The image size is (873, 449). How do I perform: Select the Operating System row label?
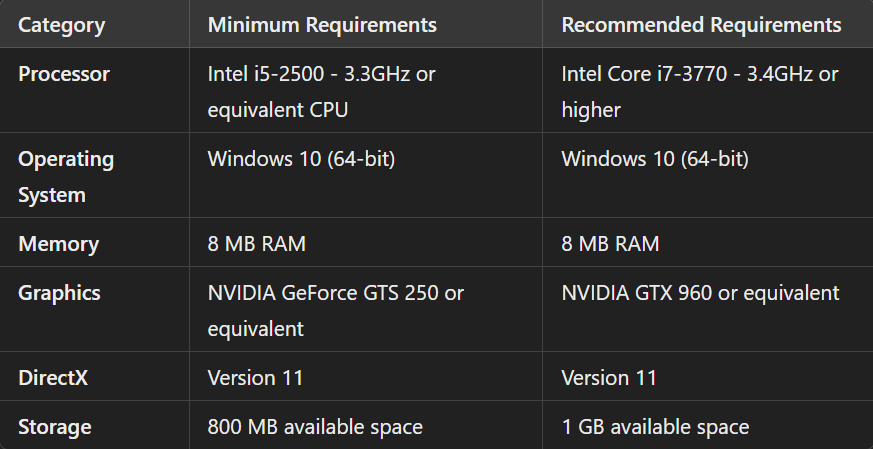(x=66, y=177)
